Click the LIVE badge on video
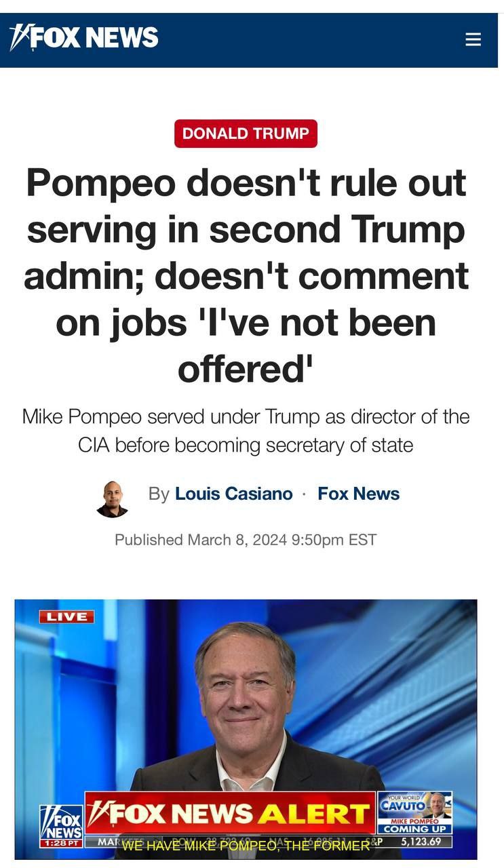Image resolution: width=504 pixels, height=868 pixels. click(x=66, y=616)
